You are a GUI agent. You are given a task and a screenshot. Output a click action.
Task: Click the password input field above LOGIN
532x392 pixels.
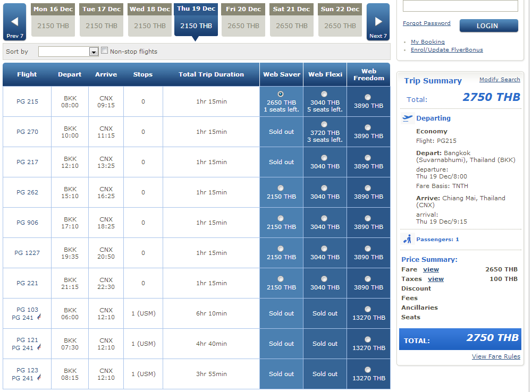(x=460, y=5)
